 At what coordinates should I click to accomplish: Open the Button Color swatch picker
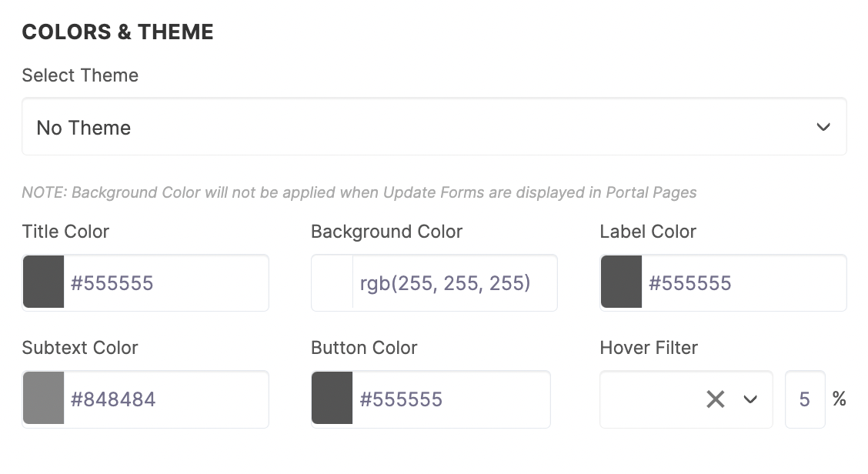pyautogui.click(x=332, y=399)
